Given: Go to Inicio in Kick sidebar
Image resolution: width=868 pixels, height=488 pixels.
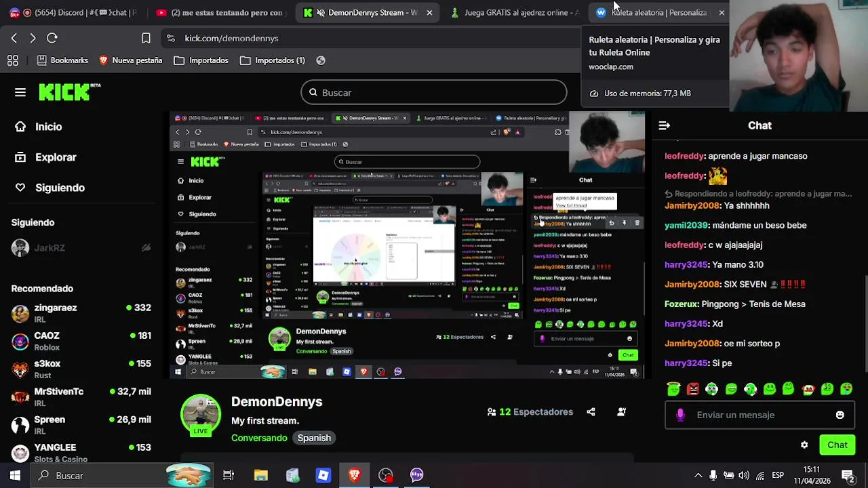Looking at the screenshot, I should [39, 127].
